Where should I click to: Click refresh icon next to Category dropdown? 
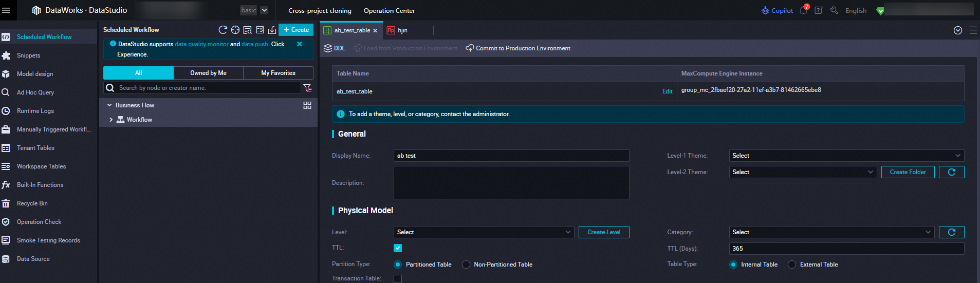(951, 232)
